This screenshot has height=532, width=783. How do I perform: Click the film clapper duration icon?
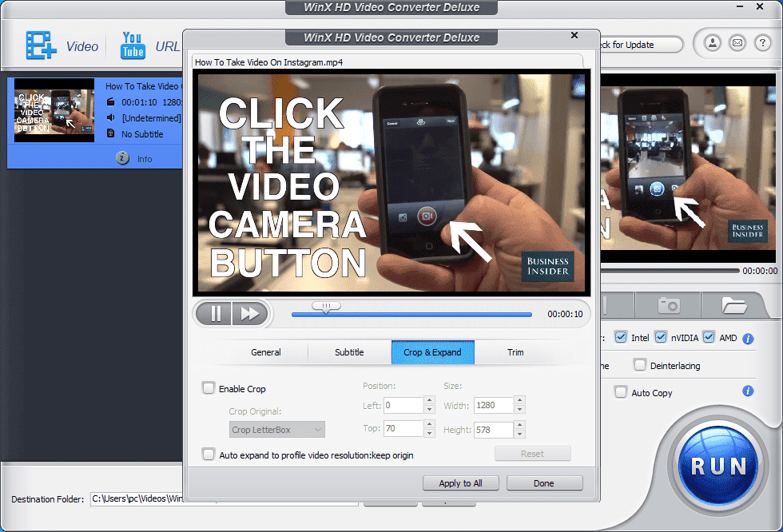click(111, 101)
